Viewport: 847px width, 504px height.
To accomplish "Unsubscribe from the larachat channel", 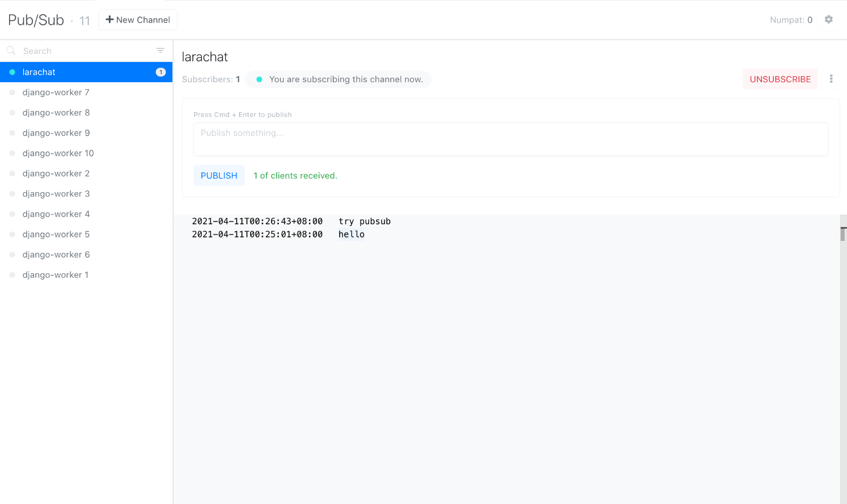I will [779, 79].
